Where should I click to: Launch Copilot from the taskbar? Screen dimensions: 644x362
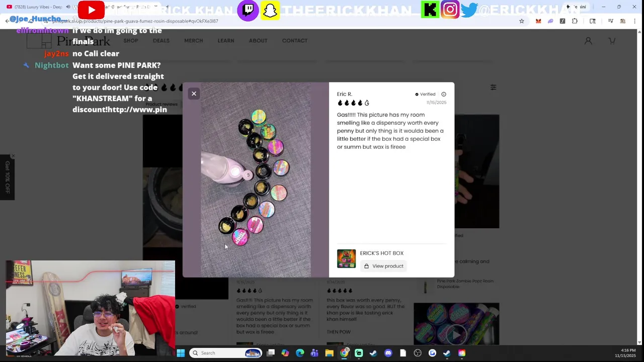point(285,353)
